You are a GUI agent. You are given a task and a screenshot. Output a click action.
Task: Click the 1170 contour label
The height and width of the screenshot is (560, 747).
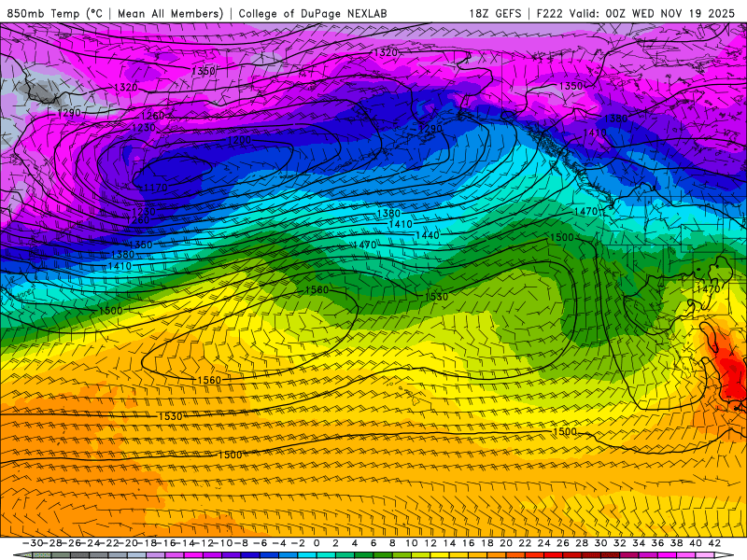click(x=156, y=188)
